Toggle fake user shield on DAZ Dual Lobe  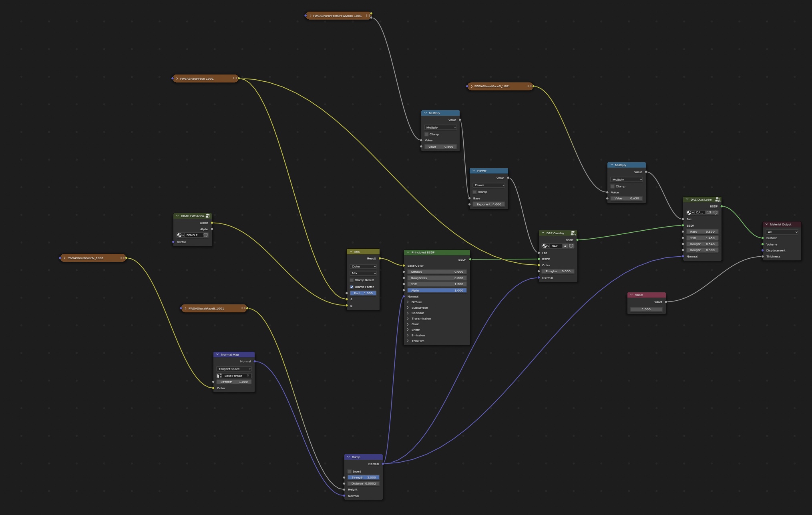coord(716,213)
